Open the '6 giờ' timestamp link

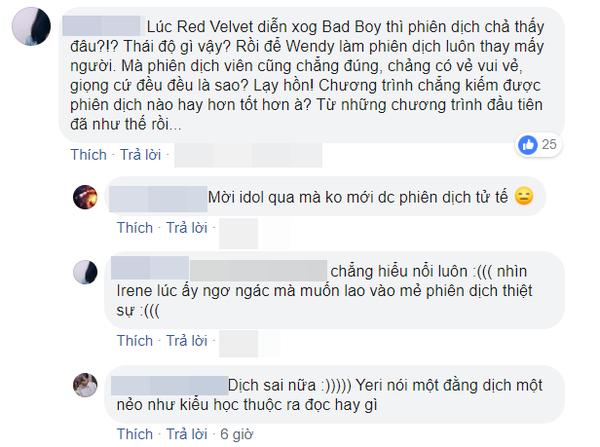pos(236,434)
